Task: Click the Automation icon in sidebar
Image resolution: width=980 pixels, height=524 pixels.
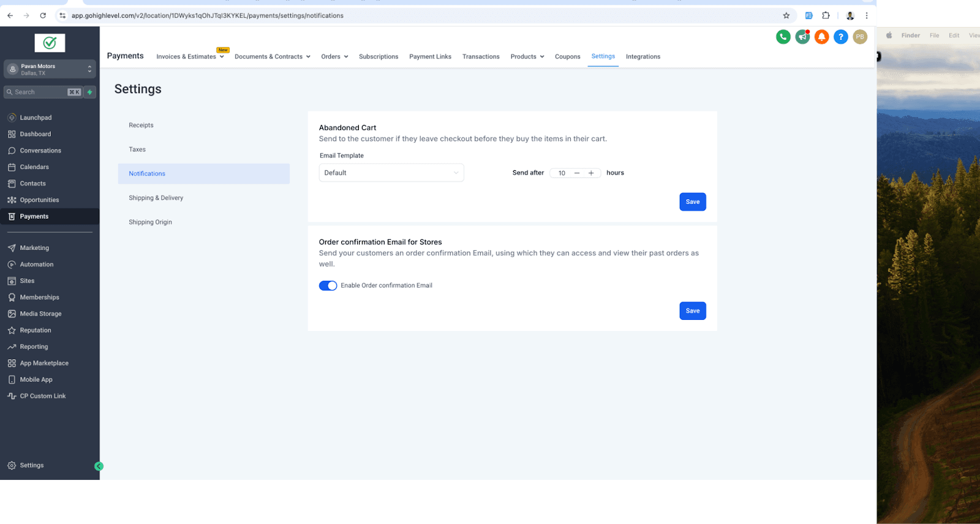Action: coord(12,265)
